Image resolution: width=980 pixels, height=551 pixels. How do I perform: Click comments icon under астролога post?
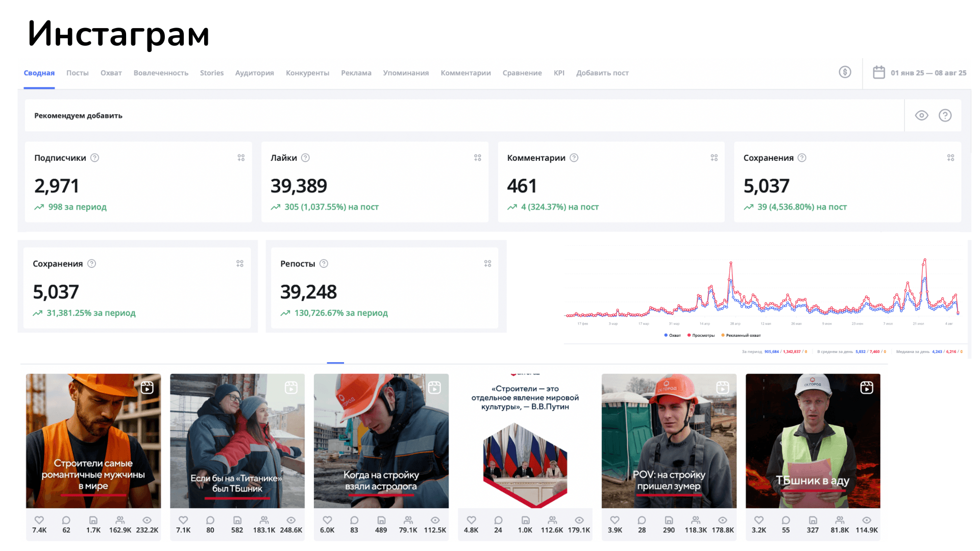354,520
